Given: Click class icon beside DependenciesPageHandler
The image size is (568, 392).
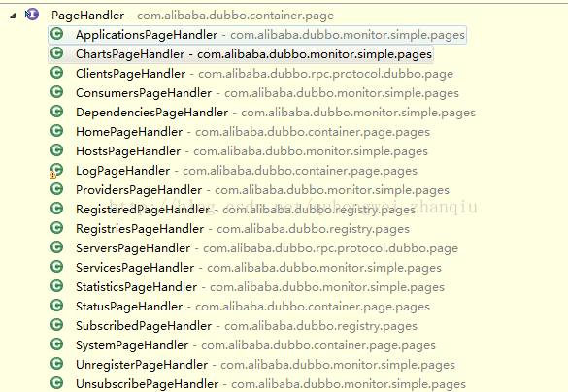Looking at the screenshot, I should (57, 112).
